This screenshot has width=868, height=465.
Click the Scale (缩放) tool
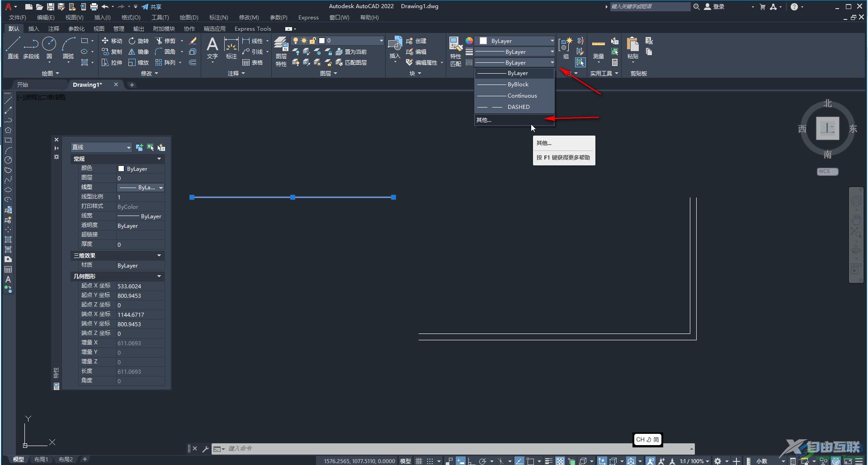(138, 62)
